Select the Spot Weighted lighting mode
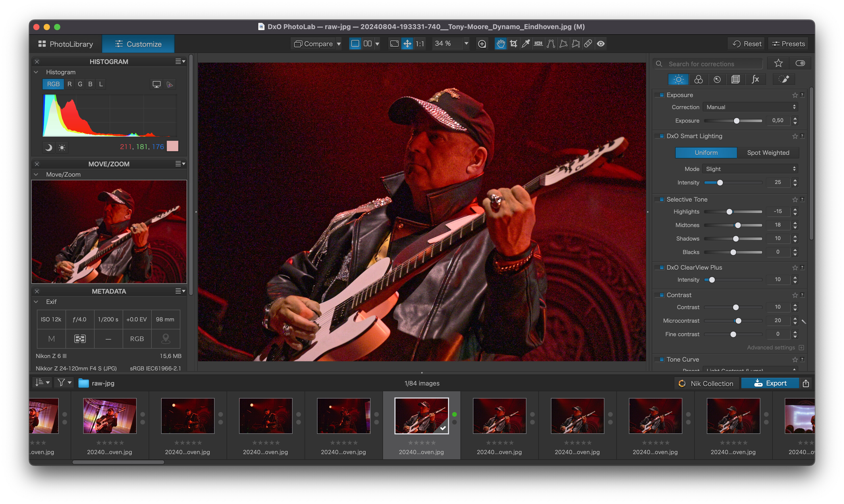Viewport: 844px width, 504px height. pyautogui.click(x=768, y=153)
